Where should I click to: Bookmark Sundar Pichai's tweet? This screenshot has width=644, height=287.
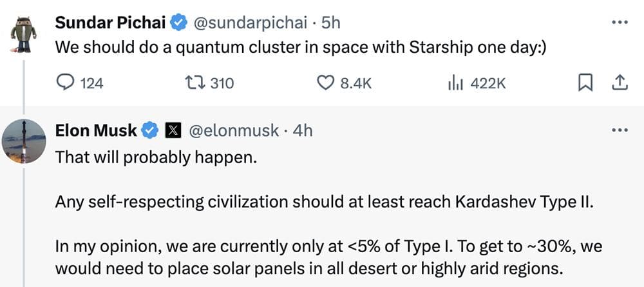click(585, 83)
